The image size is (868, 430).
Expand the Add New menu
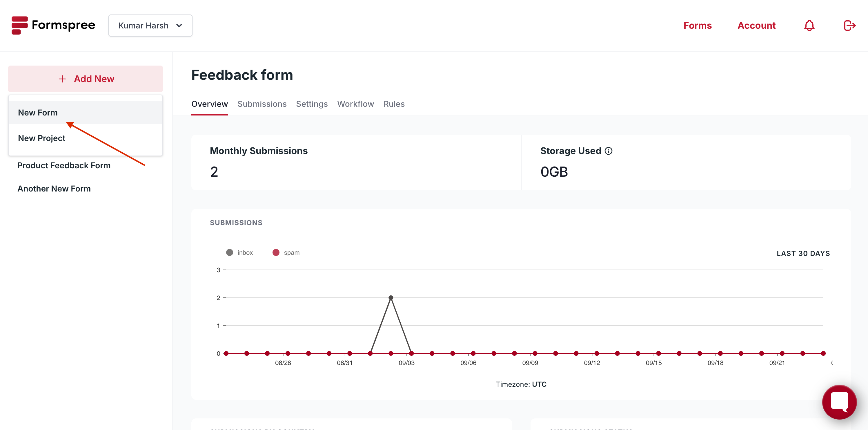pyautogui.click(x=85, y=79)
